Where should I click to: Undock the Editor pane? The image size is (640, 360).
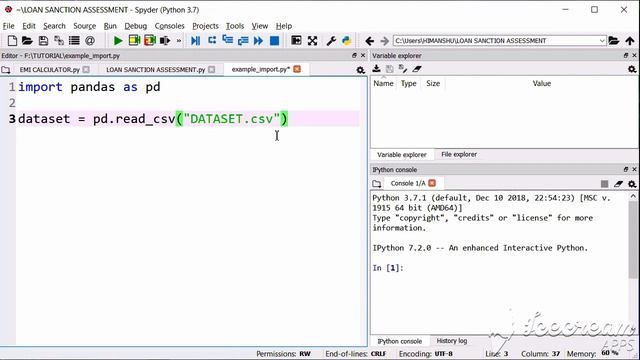[x=354, y=55]
